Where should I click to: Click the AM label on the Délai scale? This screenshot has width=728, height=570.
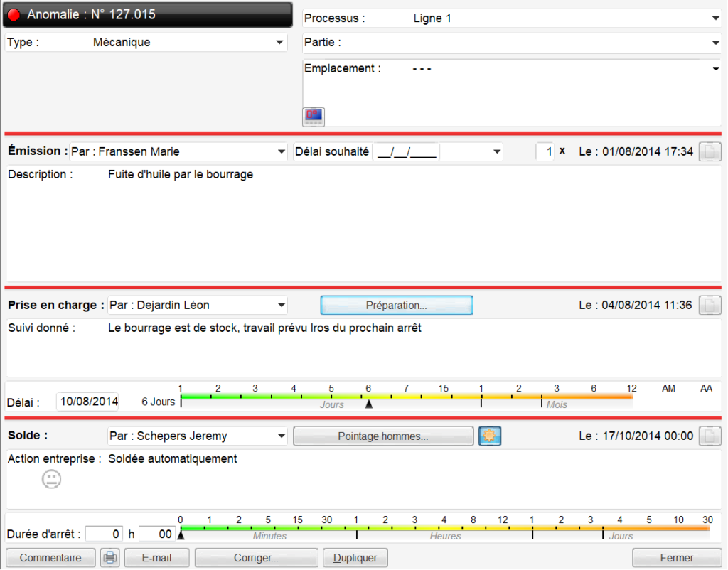tap(668, 389)
